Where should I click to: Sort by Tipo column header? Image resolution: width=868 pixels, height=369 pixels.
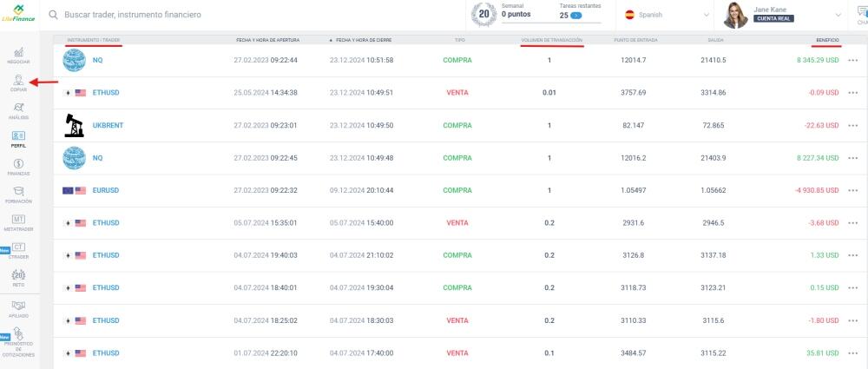pyautogui.click(x=460, y=41)
